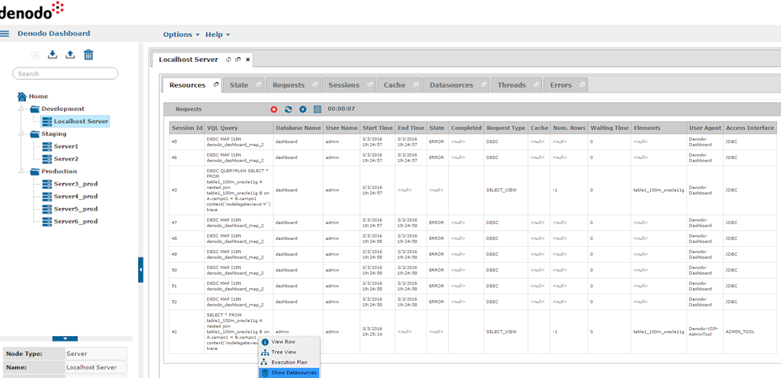The height and width of the screenshot is (378, 781).
Task: Select Server6_prod in the tree
Action: click(70, 221)
